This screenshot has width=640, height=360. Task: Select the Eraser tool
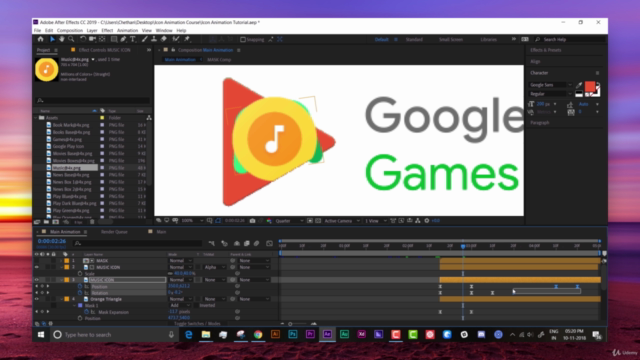[163, 39]
